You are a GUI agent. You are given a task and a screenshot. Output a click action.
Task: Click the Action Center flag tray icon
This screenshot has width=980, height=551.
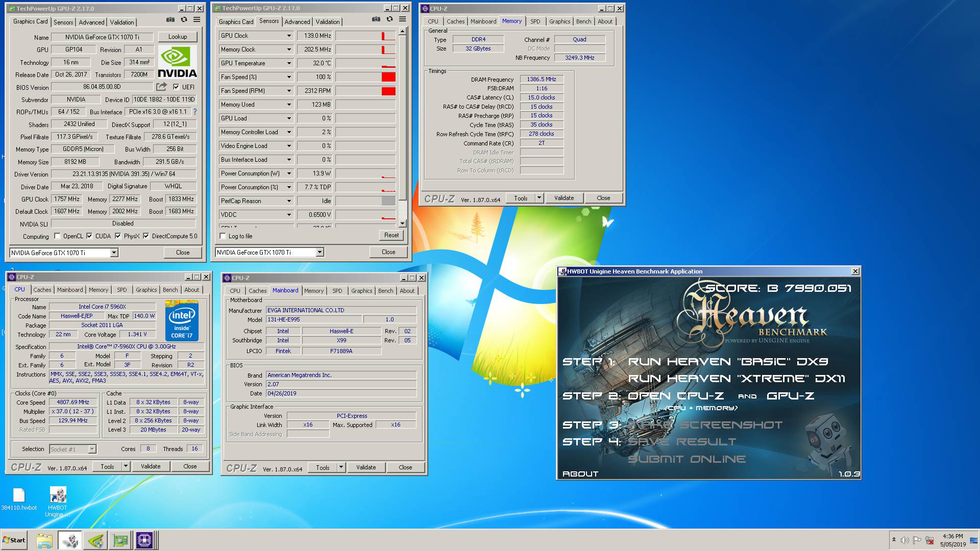(917, 540)
